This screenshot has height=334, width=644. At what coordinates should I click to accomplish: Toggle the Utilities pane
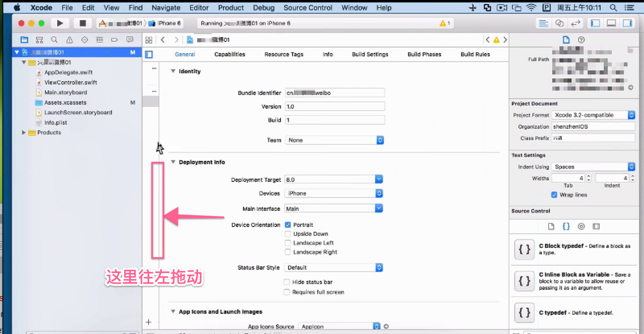point(627,23)
